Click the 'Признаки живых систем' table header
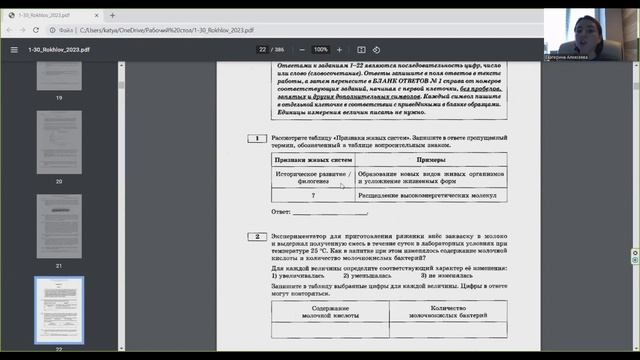The height and width of the screenshot is (360, 640). point(313,160)
